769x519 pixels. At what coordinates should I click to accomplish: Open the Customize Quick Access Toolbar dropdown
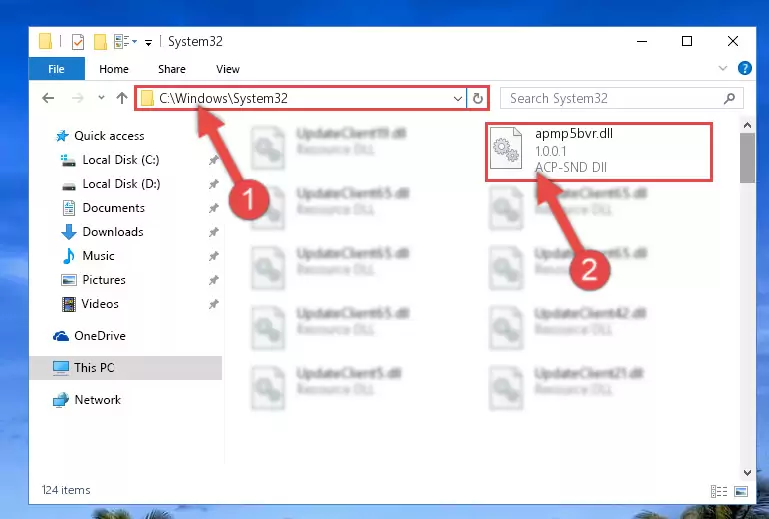(x=148, y=43)
